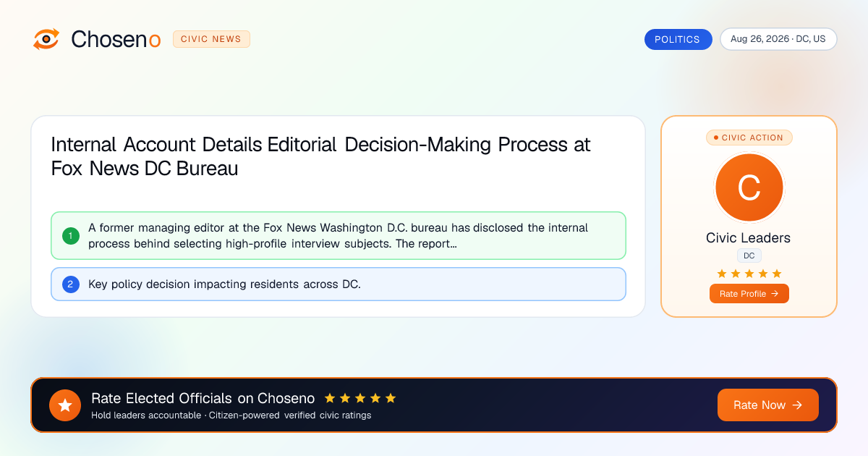Select the Key policy decision summary item
Image resolution: width=868 pixels, height=456 pixels.
(x=339, y=284)
